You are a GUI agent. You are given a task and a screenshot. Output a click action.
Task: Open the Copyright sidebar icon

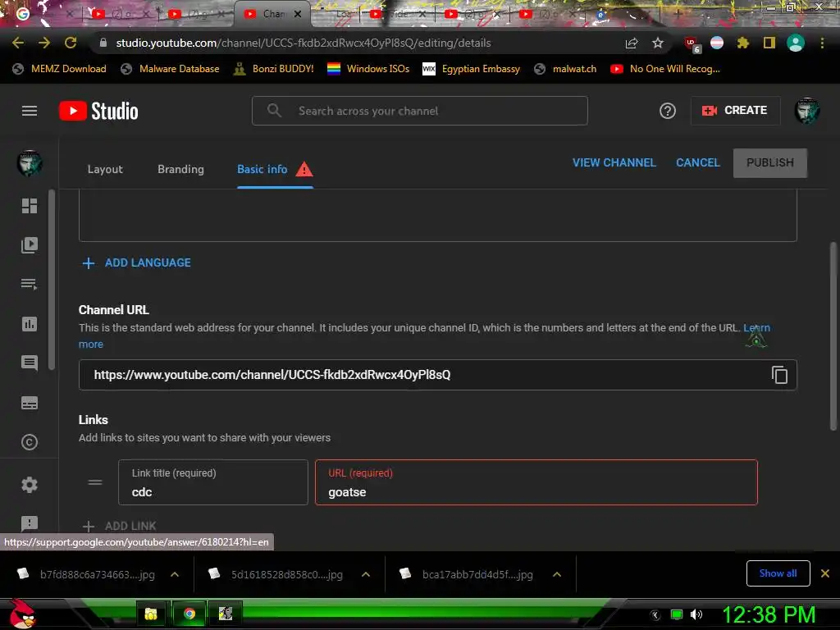30,442
